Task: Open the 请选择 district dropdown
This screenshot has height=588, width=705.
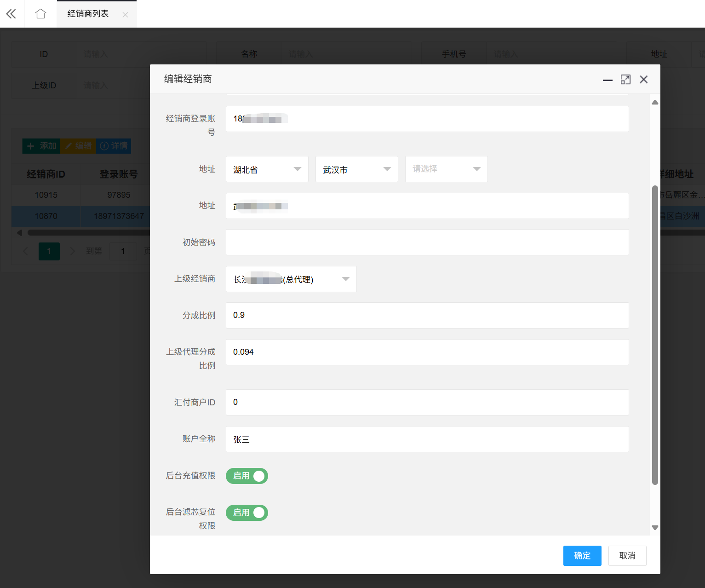Action: click(x=447, y=169)
